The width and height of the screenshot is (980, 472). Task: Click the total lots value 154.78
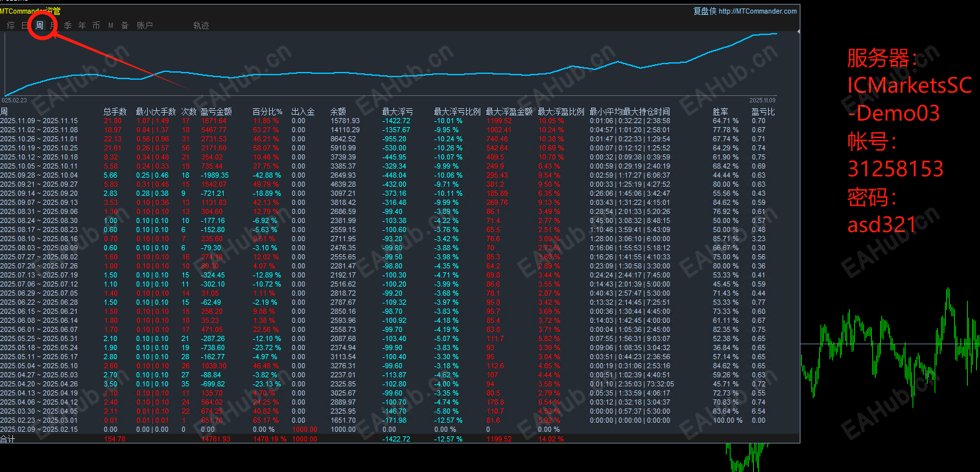pos(115,440)
